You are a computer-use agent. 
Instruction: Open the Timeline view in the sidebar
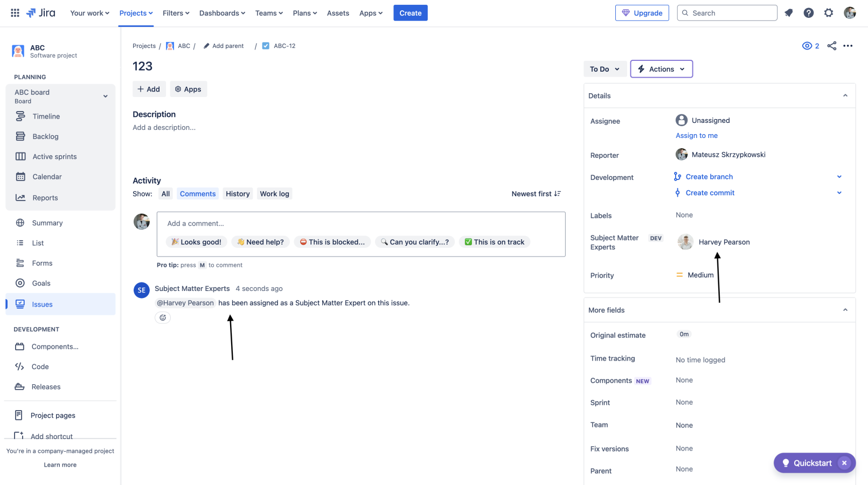tap(46, 116)
